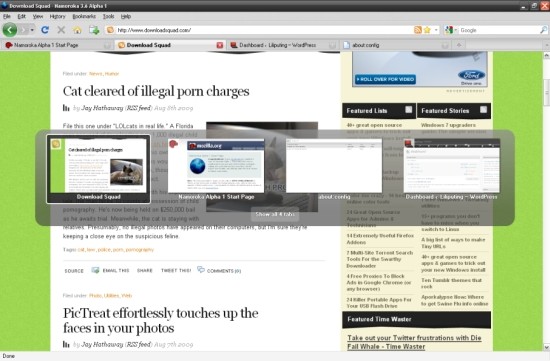Image resolution: width=550 pixels, height=361 pixels.
Task: Open the Google search engine dropdown
Action: click(x=451, y=30)
